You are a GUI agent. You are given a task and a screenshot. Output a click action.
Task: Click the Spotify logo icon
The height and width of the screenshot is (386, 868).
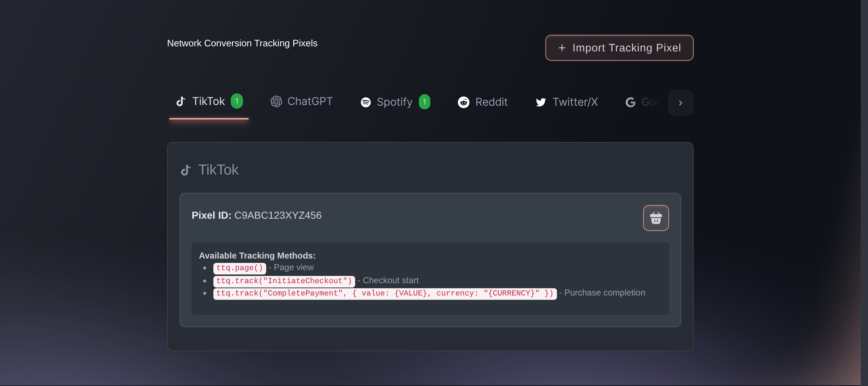pos(366,102)
